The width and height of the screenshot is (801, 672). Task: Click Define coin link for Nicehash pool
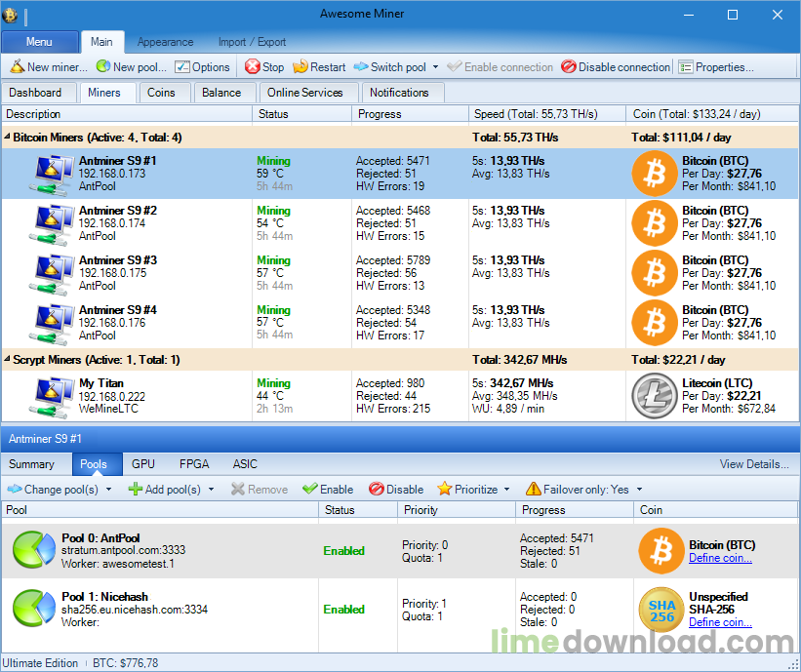pos(720,622)
